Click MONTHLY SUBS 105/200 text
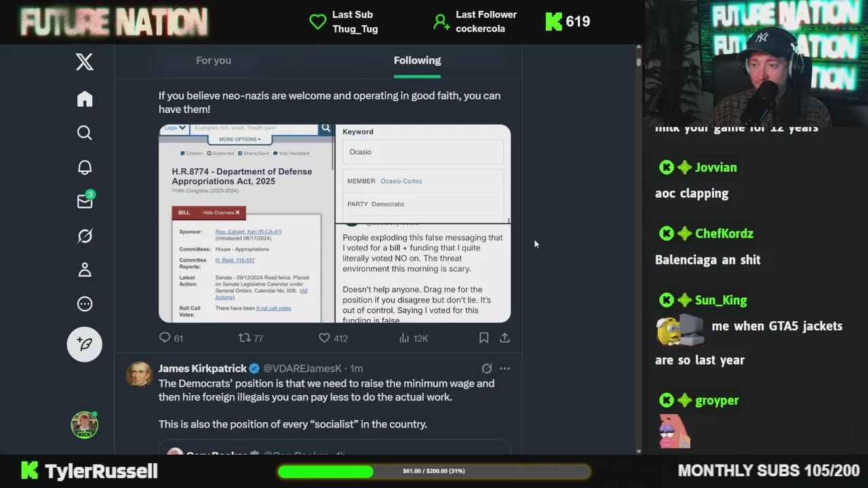Viewport: 868px width, 488px height. (x=768, y=470)
